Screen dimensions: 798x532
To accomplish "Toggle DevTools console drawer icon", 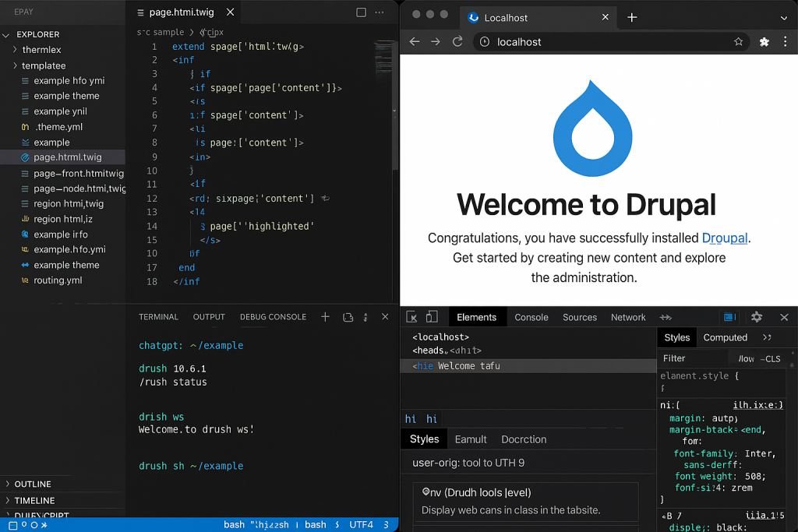I will tap(729, 317).
